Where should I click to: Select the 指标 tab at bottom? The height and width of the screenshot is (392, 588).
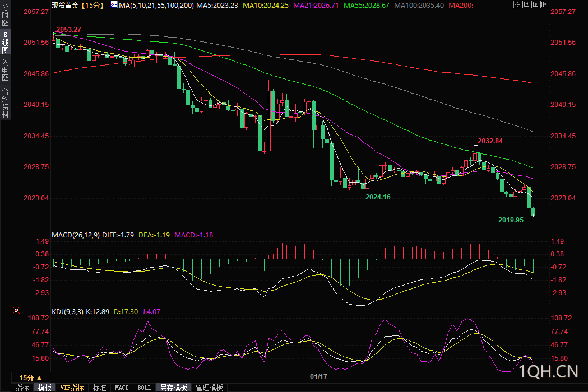coord(22,388)
